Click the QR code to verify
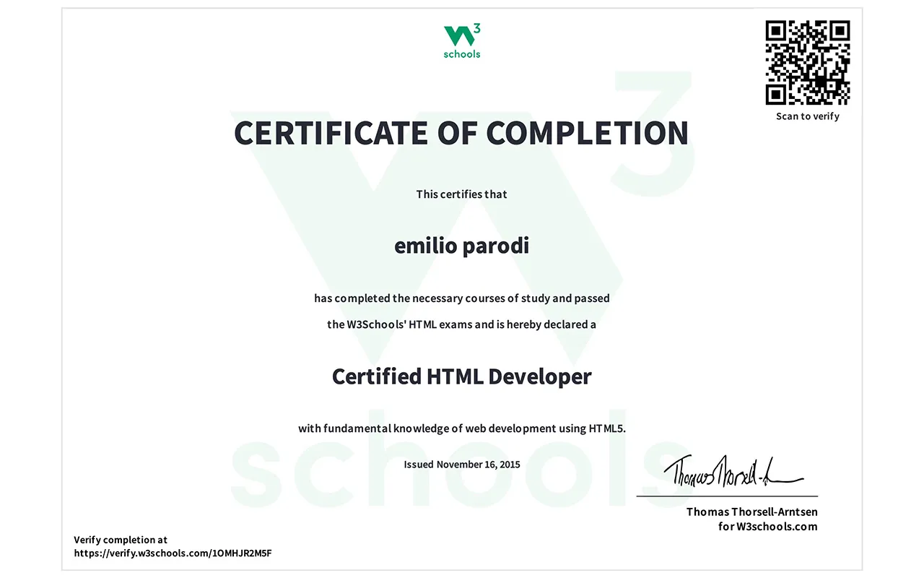The image size is (924, 578). (x=808, y=63)
